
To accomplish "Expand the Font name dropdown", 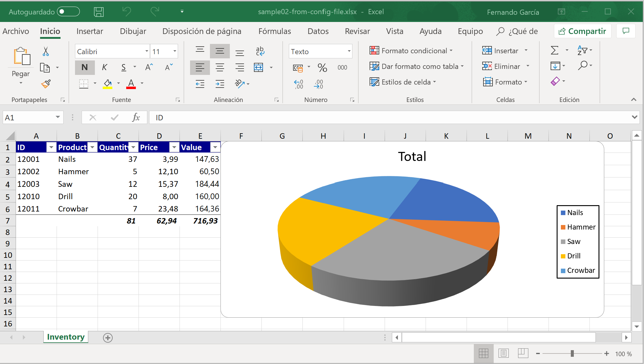I will 146,52.
